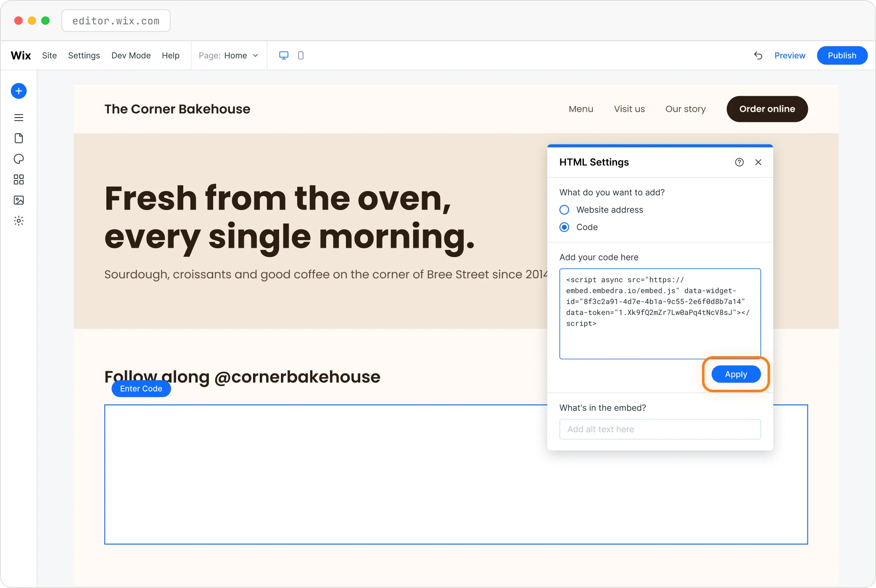Expand the Page: Home dropdown
The width and height of the screenshot is (876, 588).
point(229,55)
